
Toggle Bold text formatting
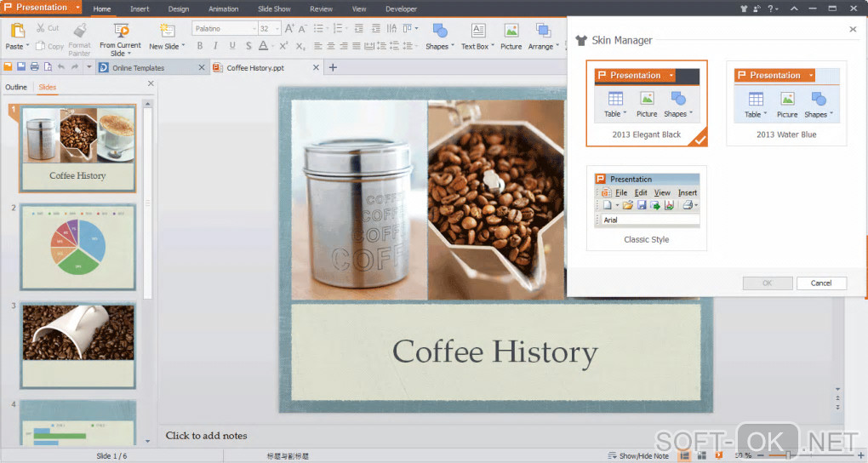coord(200,46)
